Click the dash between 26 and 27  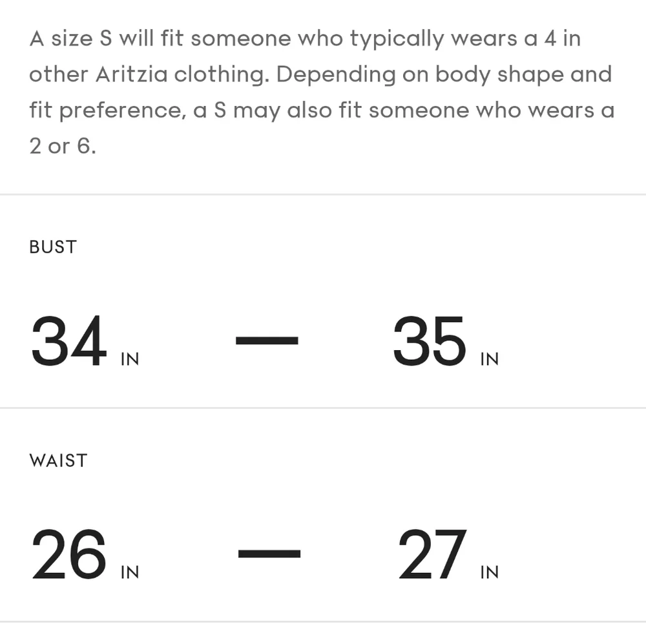269,554
